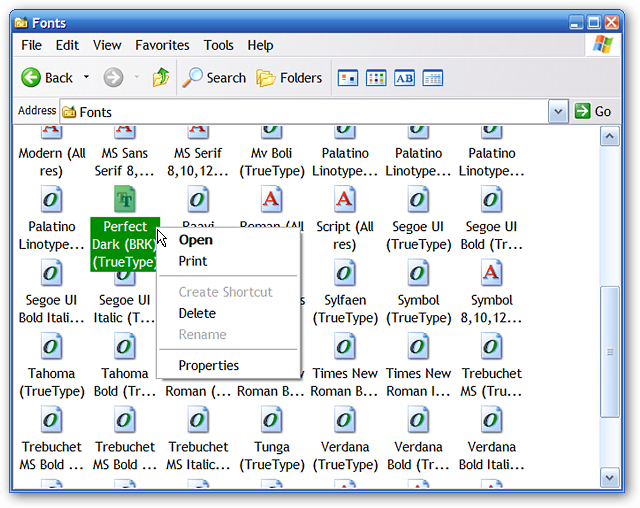Open the Tools menu
The height and width of the screenshot is (508, 640).
(218, 45)
